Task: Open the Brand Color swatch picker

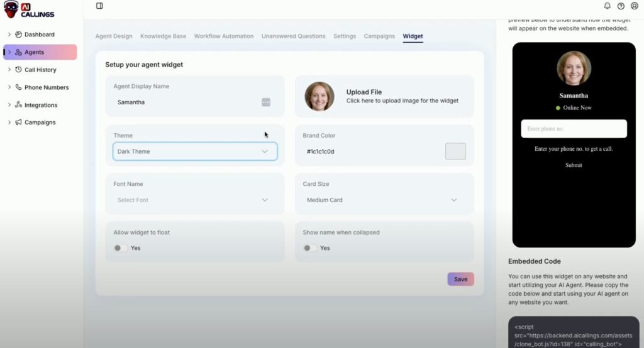Action: [455, 151]
